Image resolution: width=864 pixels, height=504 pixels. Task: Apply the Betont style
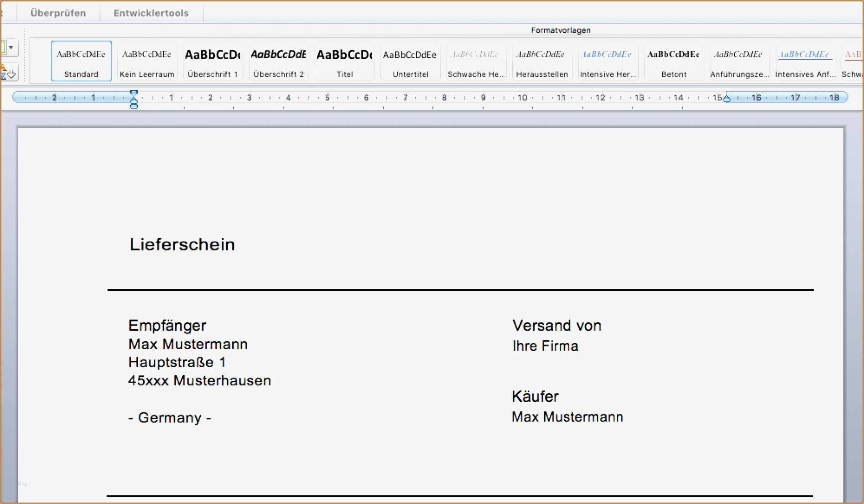[674, 61]
